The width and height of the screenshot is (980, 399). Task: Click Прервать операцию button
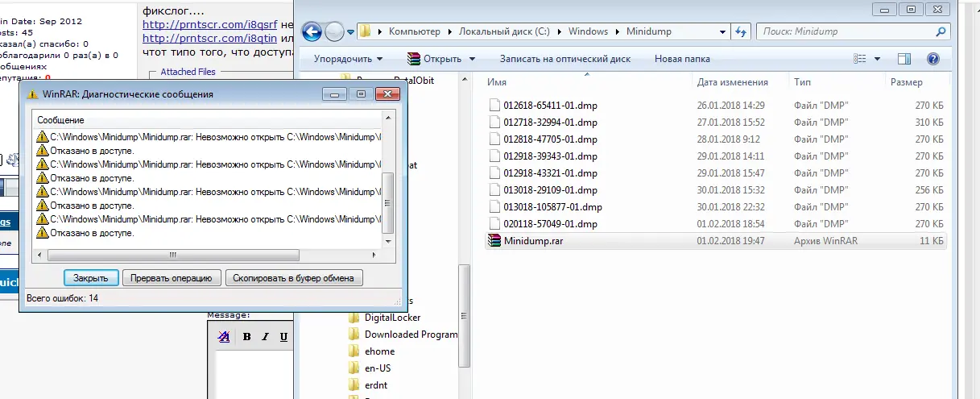click(x=172, y=277)
